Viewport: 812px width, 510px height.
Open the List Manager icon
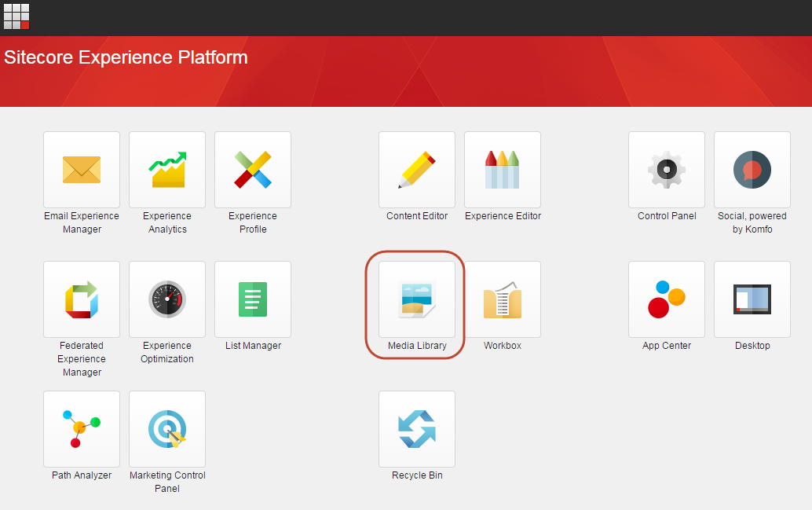click(253, 299)
